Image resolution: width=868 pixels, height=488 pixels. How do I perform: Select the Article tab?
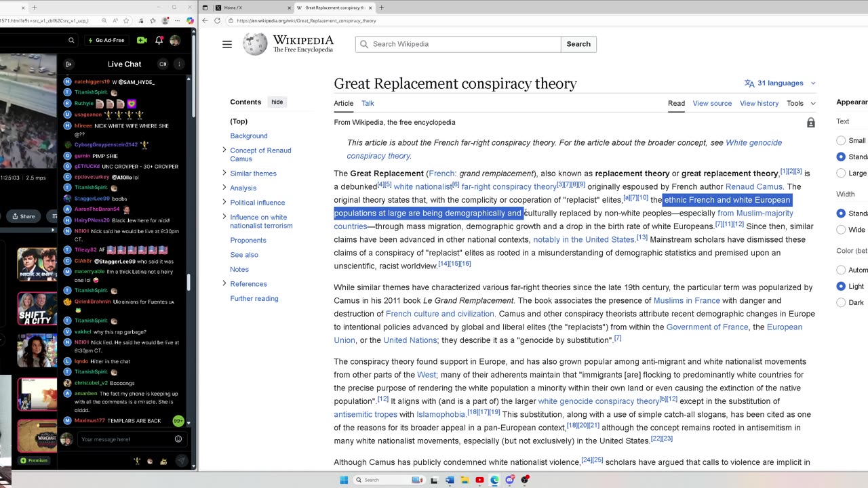pyautogui.click(x=343, y=104)
